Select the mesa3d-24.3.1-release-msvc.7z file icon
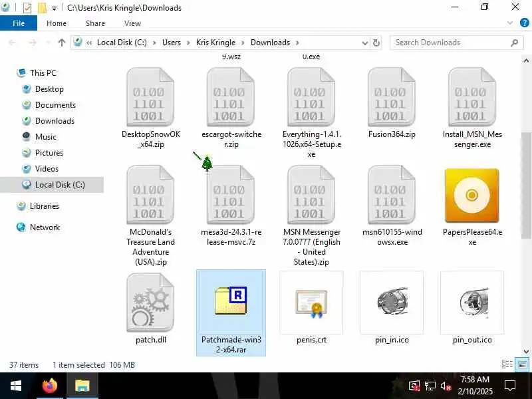 tap(231, 195)
